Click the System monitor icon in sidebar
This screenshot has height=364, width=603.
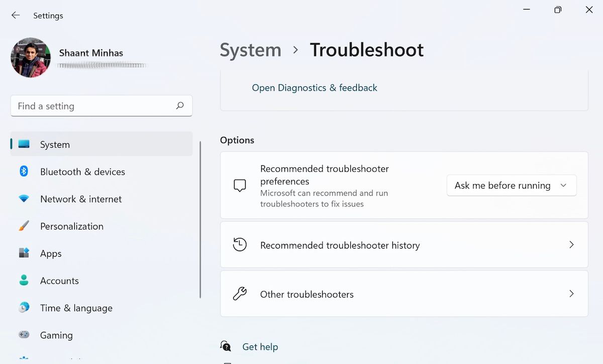[24, 145]
